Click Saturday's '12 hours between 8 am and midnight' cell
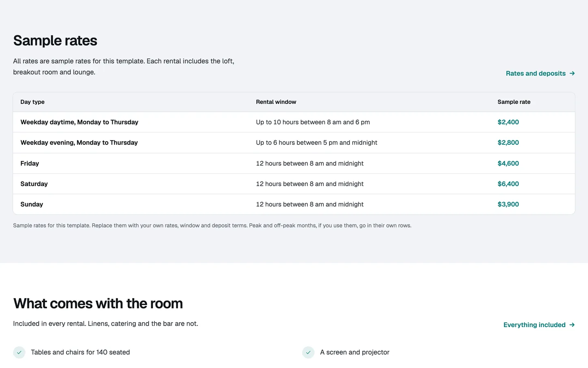Viewport: 588px width, 368px height. tap(310, 184)
